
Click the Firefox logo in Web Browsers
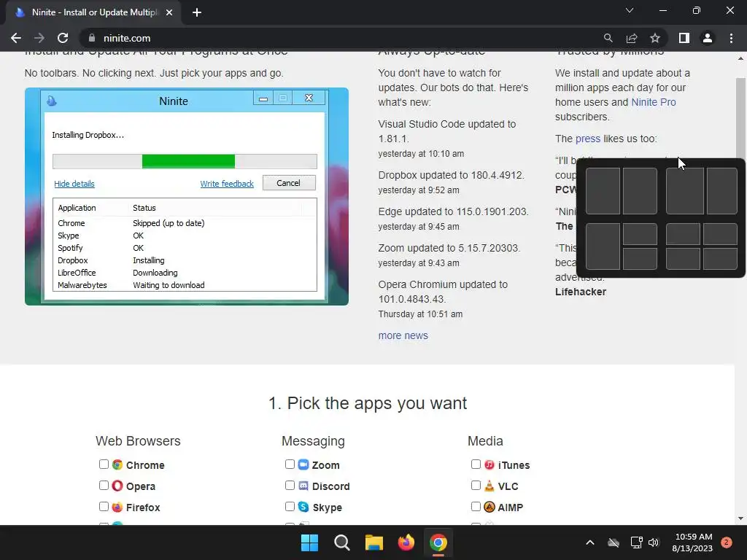[x=117, y=507]
